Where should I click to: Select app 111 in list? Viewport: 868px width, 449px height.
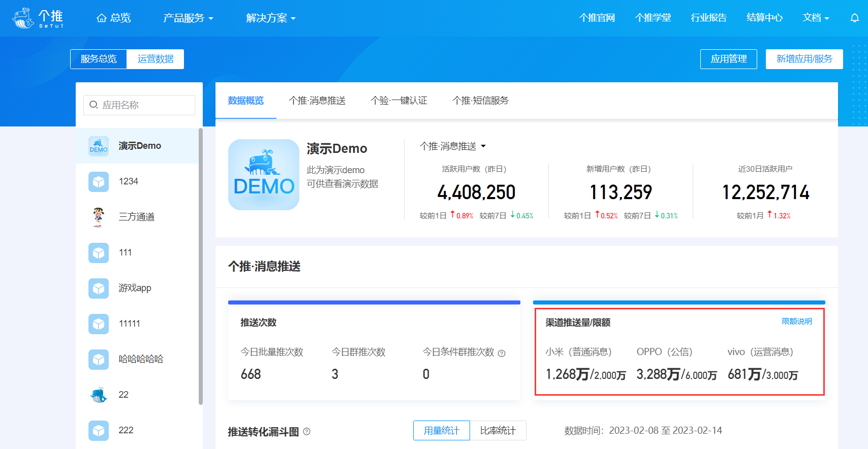pyautogui.click(x=137, y=252)
